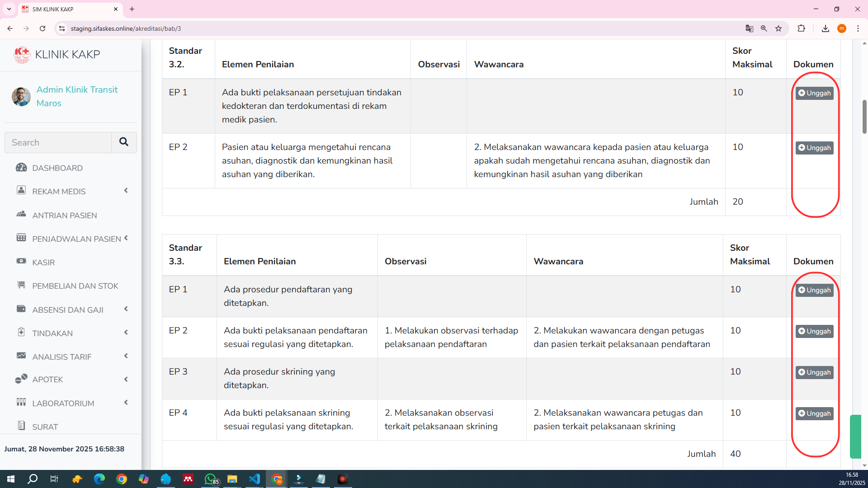Image resolution: width=868 pixels, height=488 pixels.
Task: Click Unggah for Standar 3.3 EP 4
Action: pyautogui.click(x=814, y=413)
